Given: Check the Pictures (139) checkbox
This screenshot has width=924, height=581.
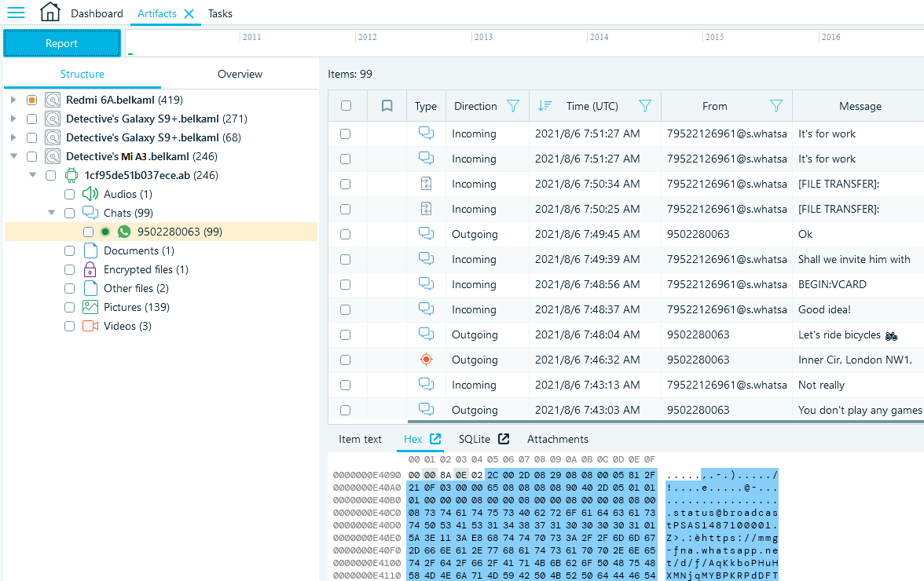Looking at the screenshot, I should pos(69,307).
